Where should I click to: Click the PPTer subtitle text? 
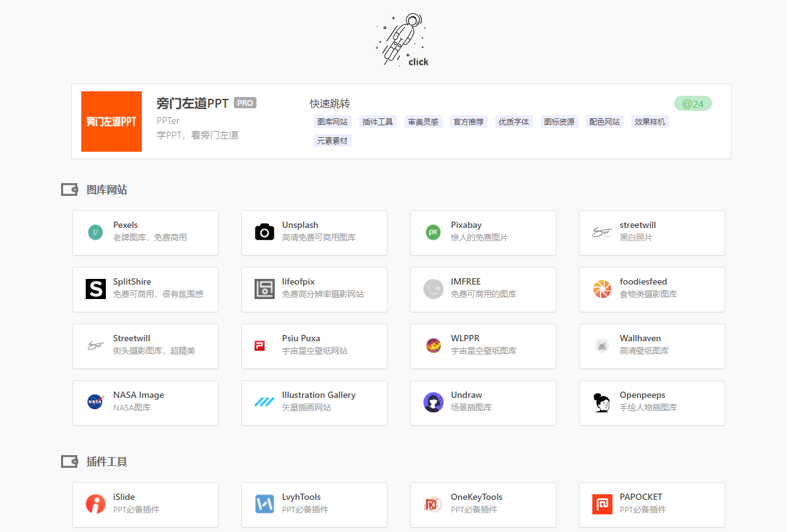[x=168, y=120]
